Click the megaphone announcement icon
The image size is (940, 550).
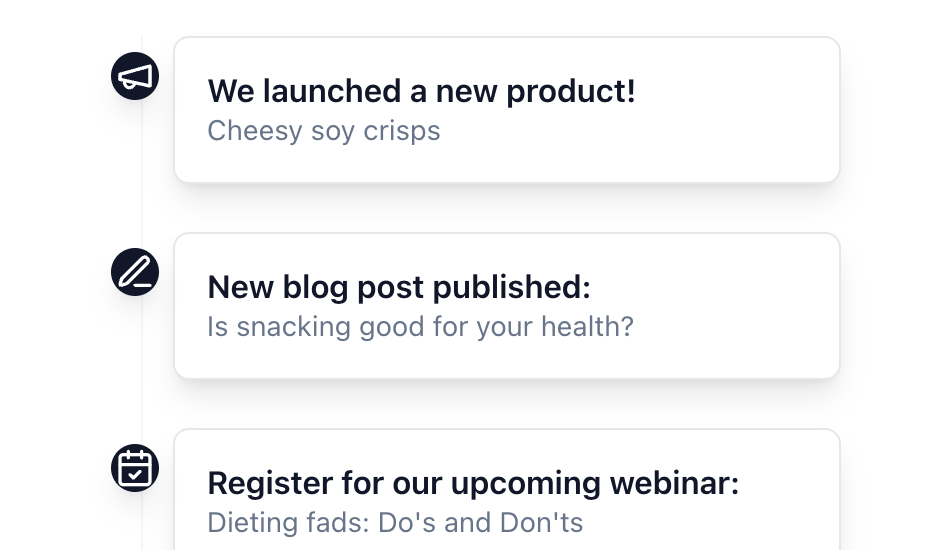point(135,76)
